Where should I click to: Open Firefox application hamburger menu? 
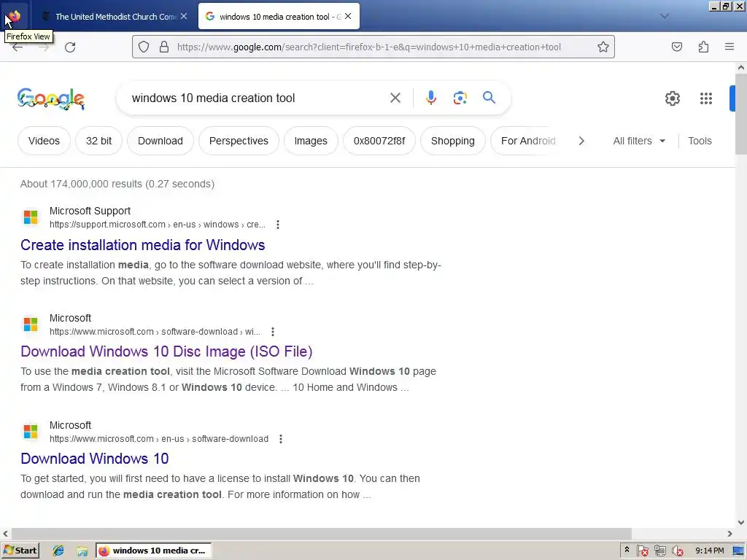coord(729,47)
